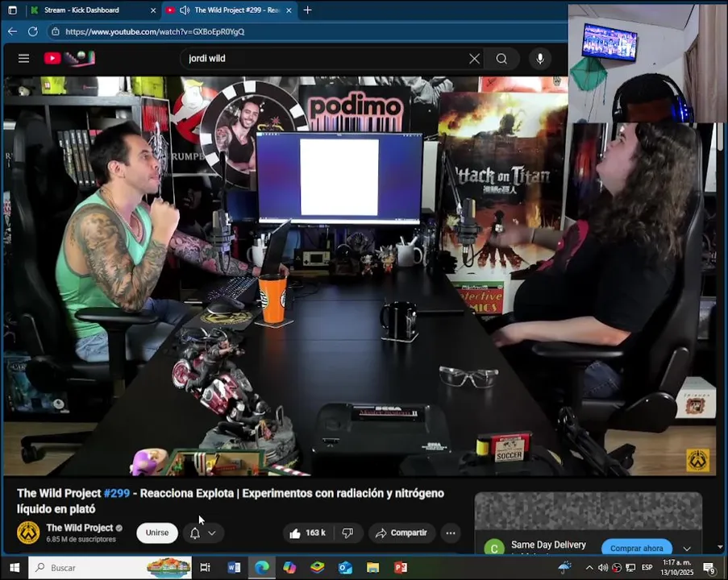Image resolution: width=728 pixels, height=580 pixels.
Task: Open the Windows notification center icon
Action: 709,567
